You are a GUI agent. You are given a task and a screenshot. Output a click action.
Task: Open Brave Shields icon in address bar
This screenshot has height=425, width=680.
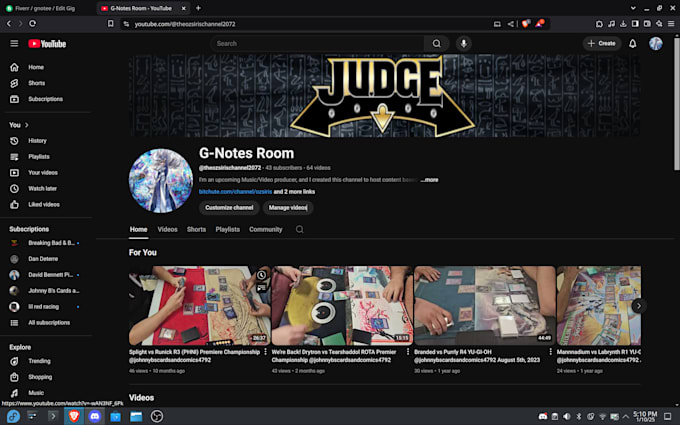[x=526, y=24]
